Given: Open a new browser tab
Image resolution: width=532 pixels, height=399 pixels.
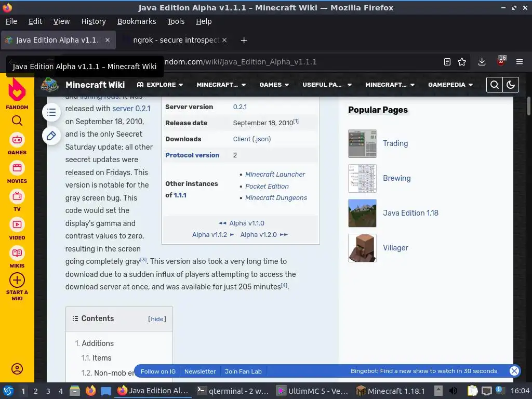Looking at the screenshot, I should (x=244, y=41).
